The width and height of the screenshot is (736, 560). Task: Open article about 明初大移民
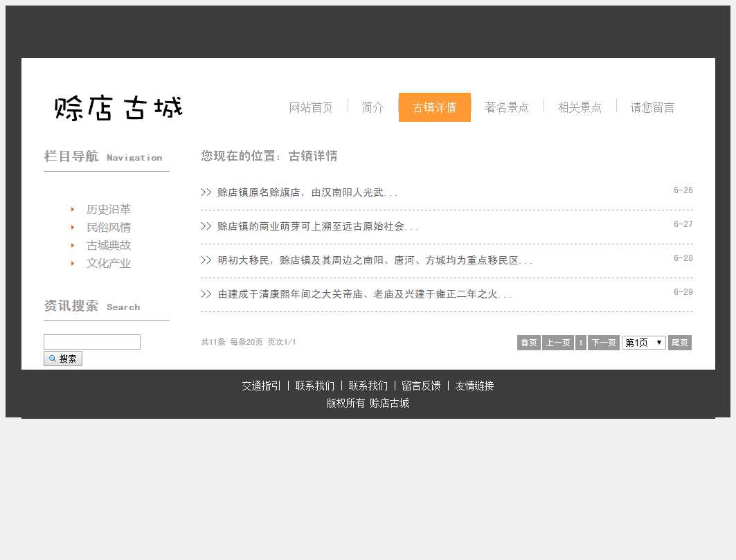click(x=374, y=260)
